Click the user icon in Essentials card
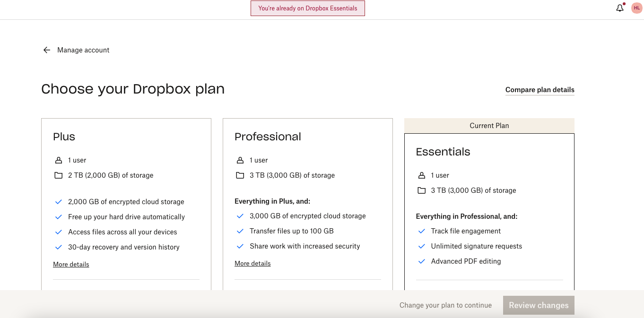Screen dimensions: 644x318 (422, 175)
